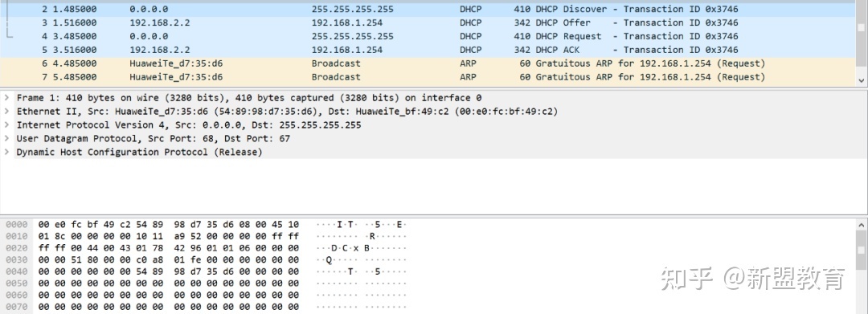Select hex dump row offset 0000
Viewport: 868px width, 314px height.
pyautogui.click(x=206, y=224)
